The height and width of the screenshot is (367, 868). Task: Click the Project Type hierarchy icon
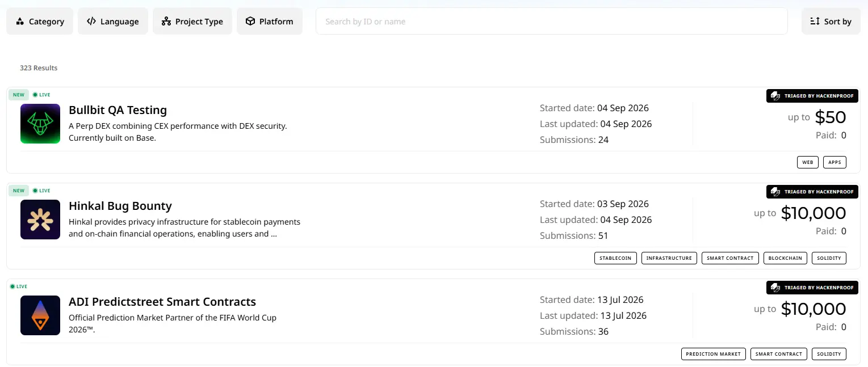coord(166,21)
